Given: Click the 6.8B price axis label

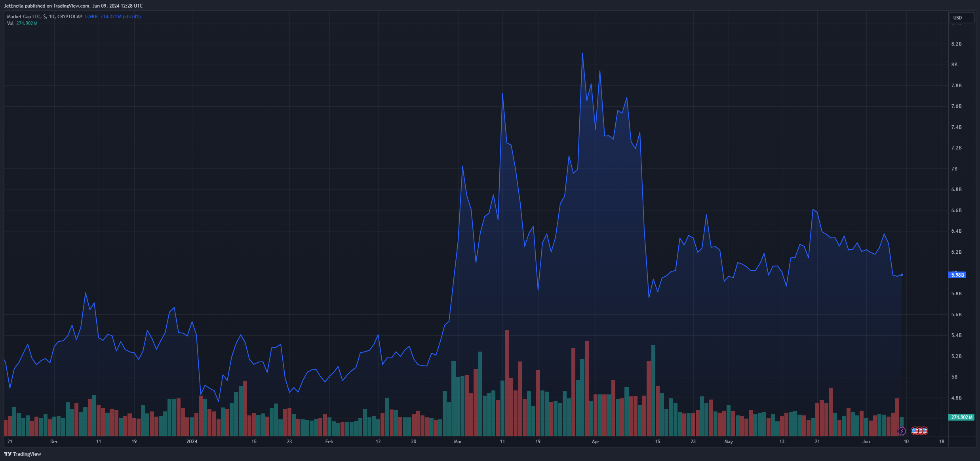Looking at the screenshot, I should (956, 189).
